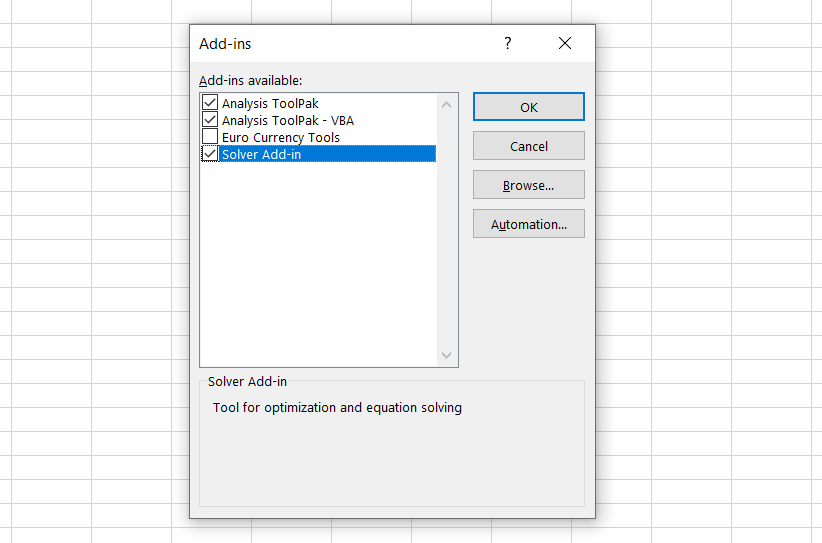
Task: Highlight the Analysis ToolPak - VBA entry text
Action: (287, 120)
